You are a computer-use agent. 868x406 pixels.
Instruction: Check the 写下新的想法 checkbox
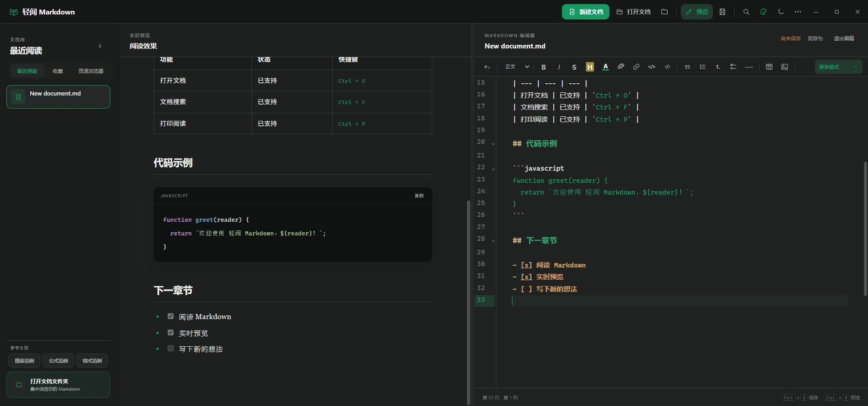[x=170, y=349]
